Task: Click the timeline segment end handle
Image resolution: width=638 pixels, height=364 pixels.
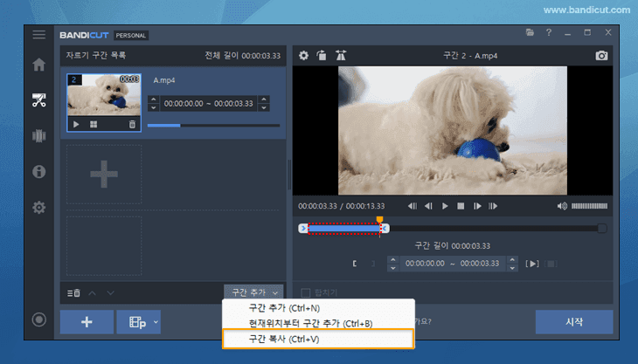Action: 385,229
